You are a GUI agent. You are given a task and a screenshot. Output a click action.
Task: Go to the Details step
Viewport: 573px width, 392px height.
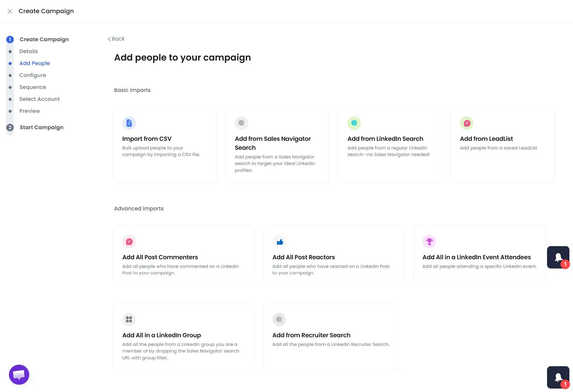(x=28, y=51)
